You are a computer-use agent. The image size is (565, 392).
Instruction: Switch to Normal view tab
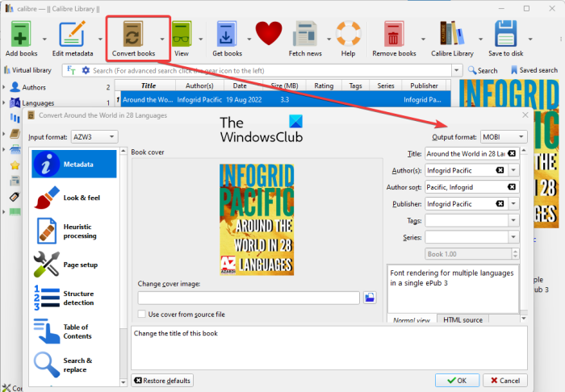412,319
